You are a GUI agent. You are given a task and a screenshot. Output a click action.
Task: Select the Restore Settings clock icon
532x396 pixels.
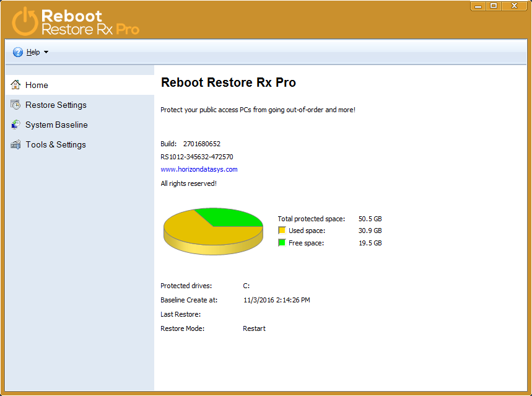14,105
